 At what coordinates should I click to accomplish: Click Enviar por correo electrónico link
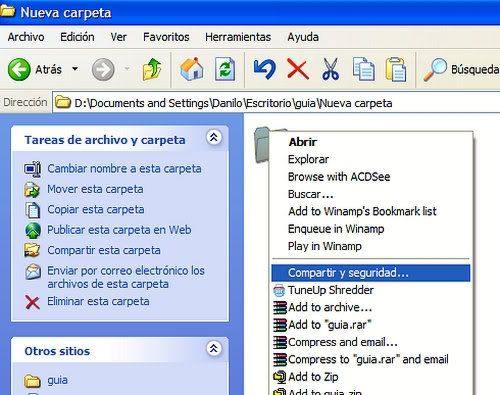[126, 277]
